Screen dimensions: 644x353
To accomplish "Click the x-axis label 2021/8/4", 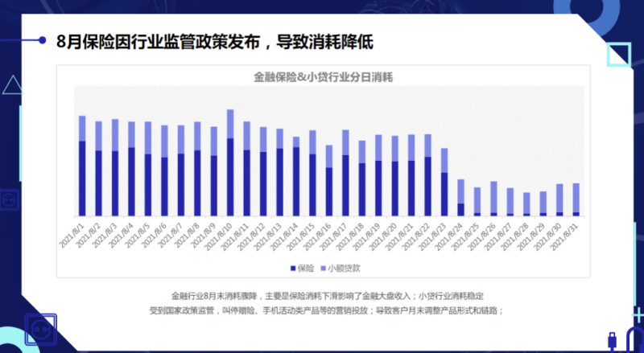I will point(121,236).
